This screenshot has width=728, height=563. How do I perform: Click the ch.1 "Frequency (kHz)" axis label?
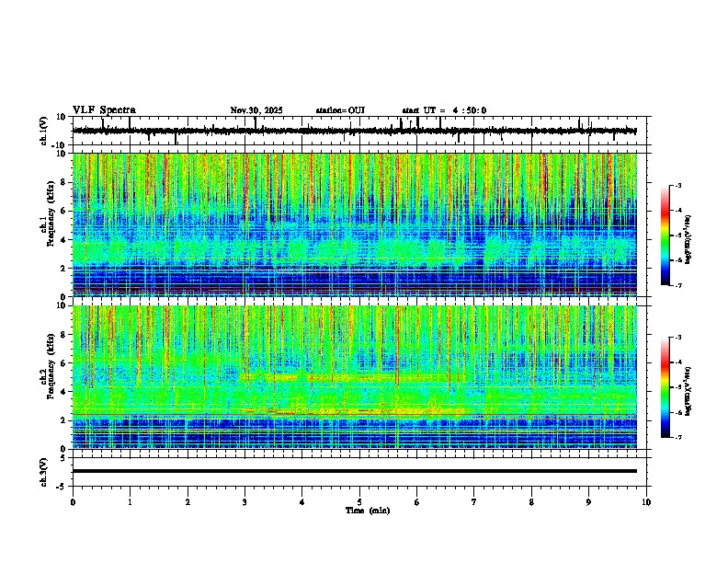[51, 214]
